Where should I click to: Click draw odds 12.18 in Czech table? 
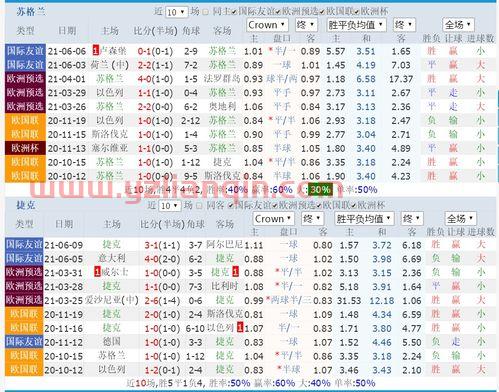click(382, 300)
